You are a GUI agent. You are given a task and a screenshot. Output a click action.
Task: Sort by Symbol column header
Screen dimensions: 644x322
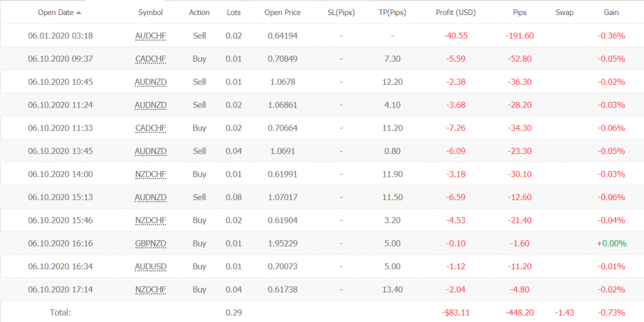(x=150, y=13)
